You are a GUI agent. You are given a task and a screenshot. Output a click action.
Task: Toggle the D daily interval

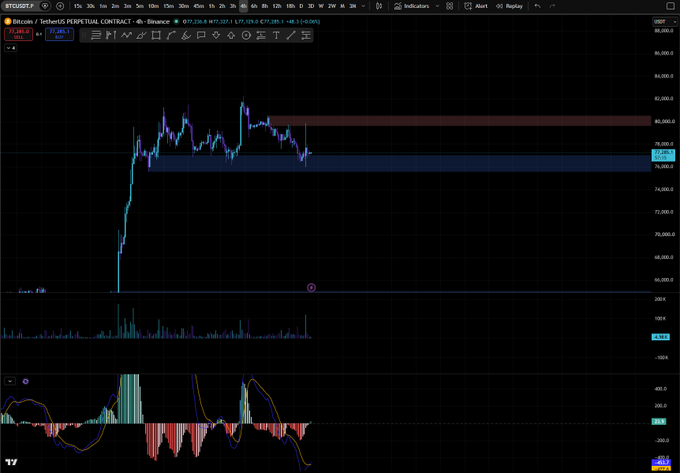pos(301,6)
